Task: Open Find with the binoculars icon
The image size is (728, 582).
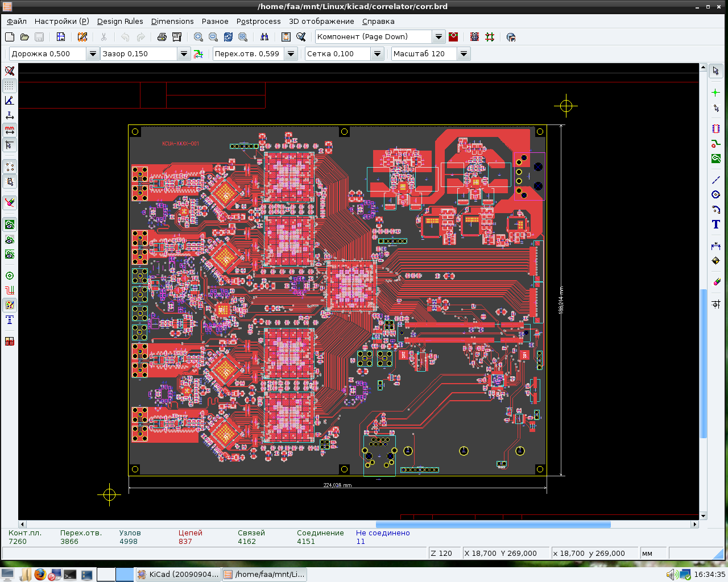Action: point(264,37)
